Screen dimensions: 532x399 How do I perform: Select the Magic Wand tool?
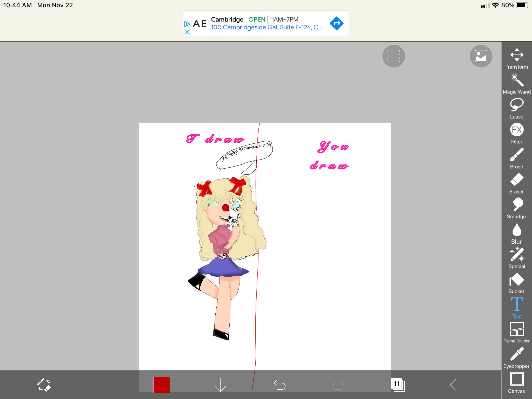pos(516,81)
